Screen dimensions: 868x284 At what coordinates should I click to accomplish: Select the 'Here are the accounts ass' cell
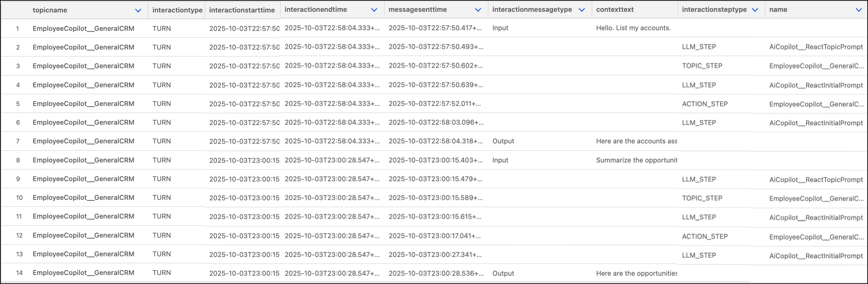pos(637,141)
